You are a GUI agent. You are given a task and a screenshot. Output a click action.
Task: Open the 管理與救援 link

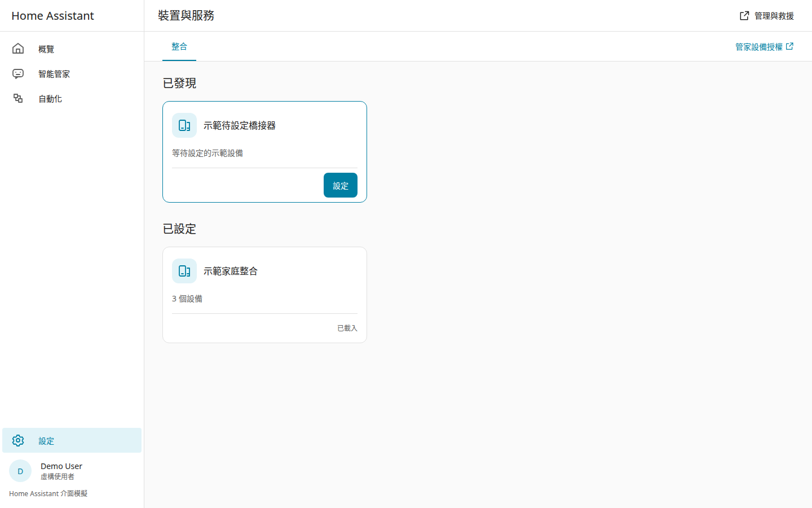[767, 16]
